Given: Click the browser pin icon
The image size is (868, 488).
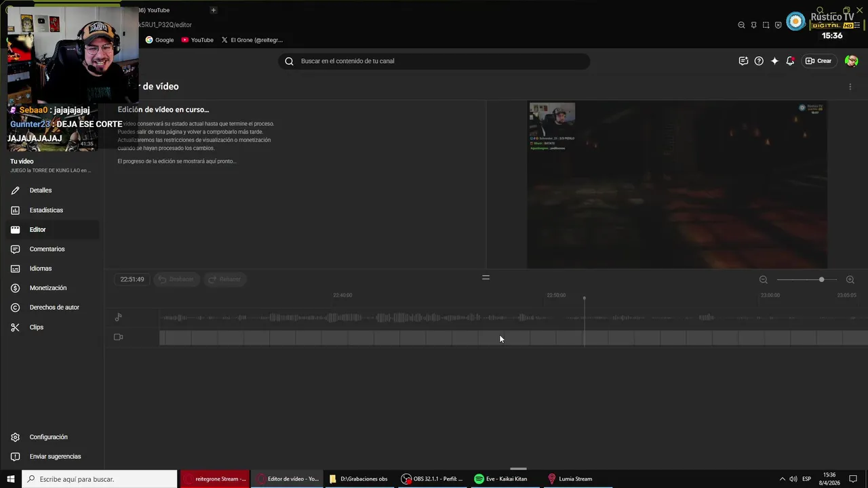Looking at the screenshot, I should pyautogui.click(x=753, y=25).
